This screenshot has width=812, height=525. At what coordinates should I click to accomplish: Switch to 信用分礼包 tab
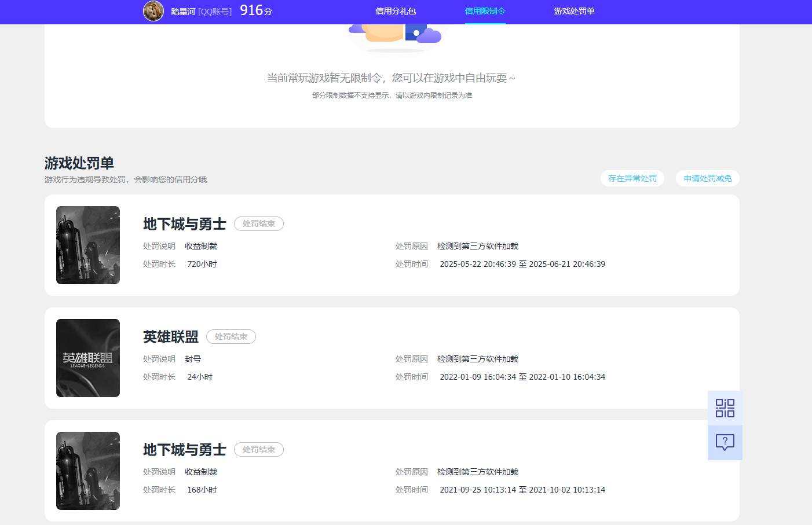[x=396, y=11]
